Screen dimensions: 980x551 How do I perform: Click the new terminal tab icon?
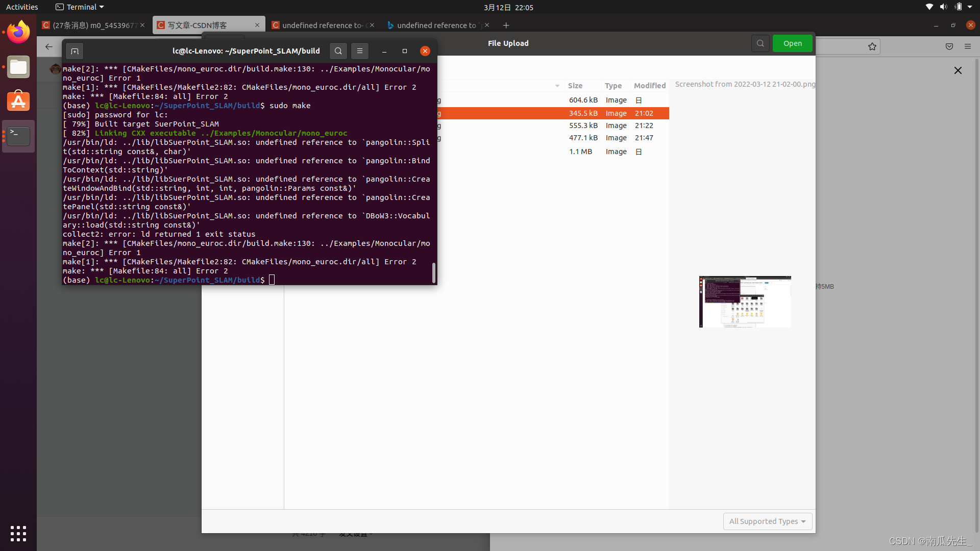(x=75, y=51)
